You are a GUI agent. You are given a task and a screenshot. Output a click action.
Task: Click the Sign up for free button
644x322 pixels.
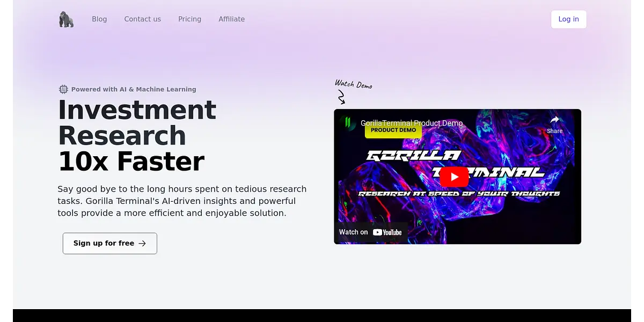[109, 244]
